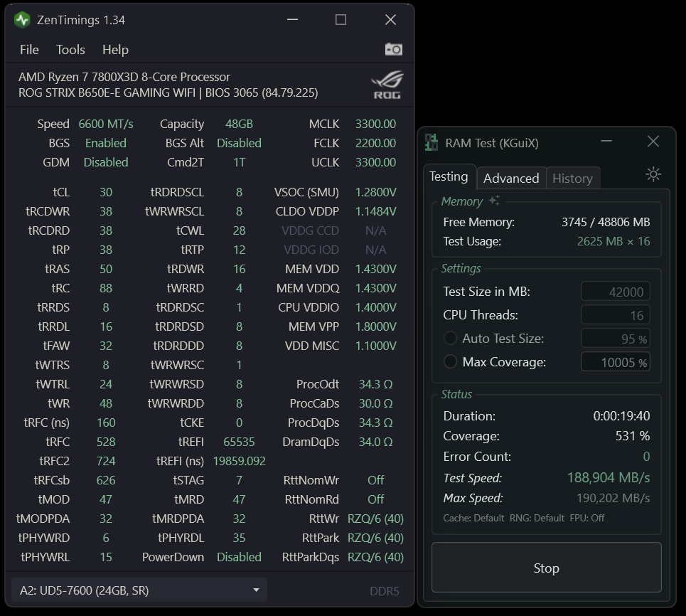Screen dimensions: 686x616
Task: Switch to the Testing tab
Action: [449, 176]
